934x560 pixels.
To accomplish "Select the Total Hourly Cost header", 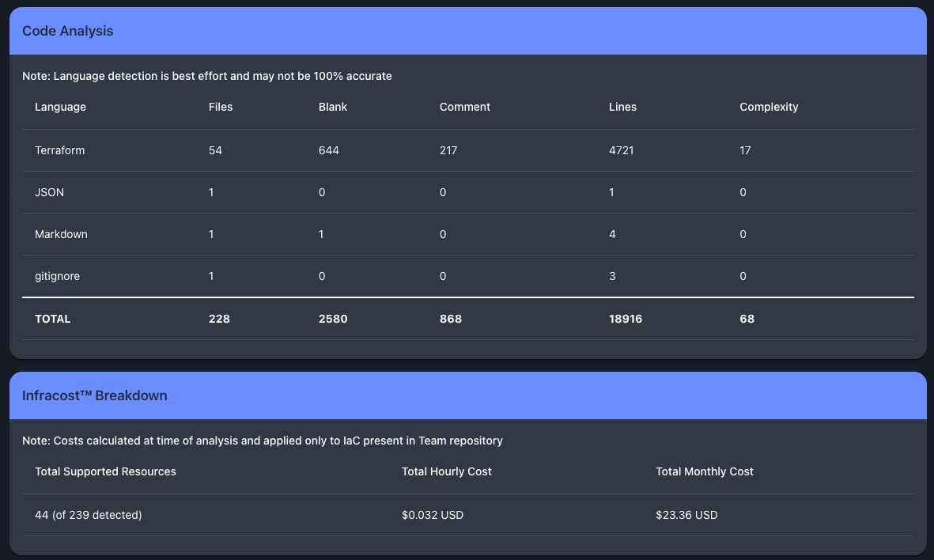I will [447, 471].
